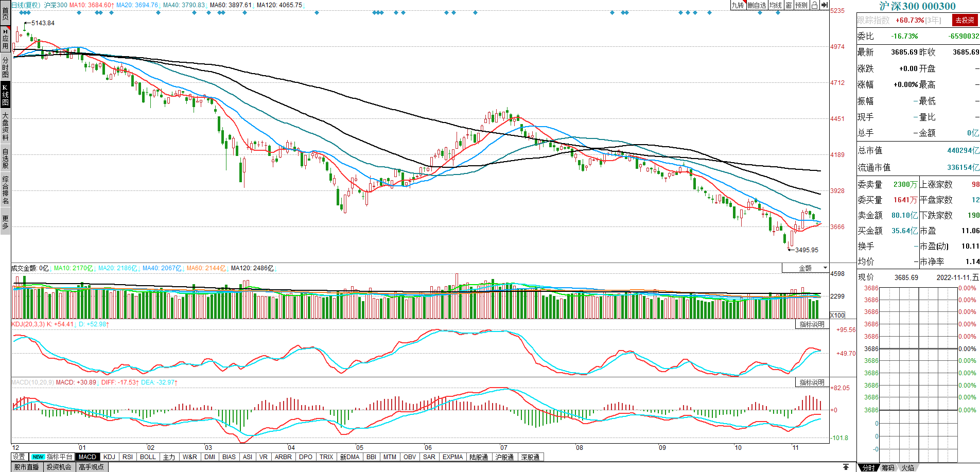Open the 九转 indicator tool
This screenshot has width=980, height=472.
click(x=738, y=5)
